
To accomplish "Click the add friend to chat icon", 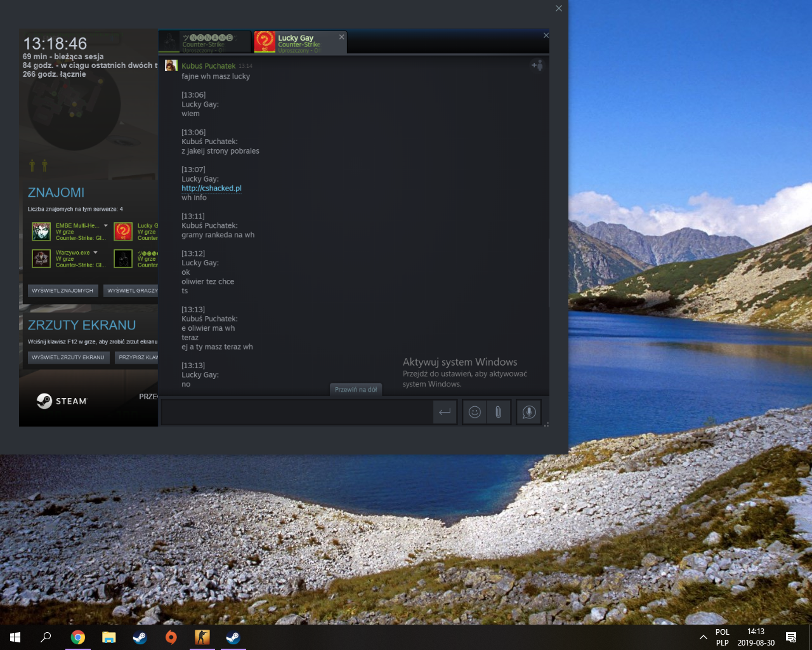I will coord(537,65).
